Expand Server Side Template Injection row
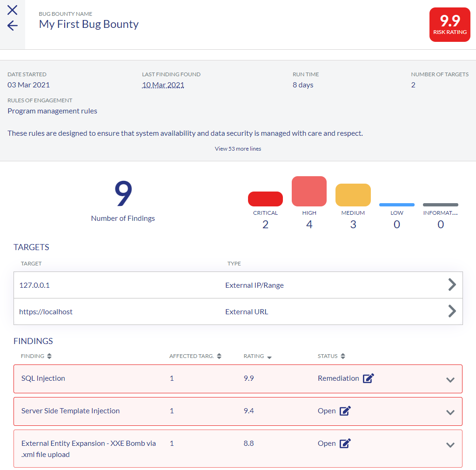This screenshot has height=470, width=476. click(x=450, y=412)
